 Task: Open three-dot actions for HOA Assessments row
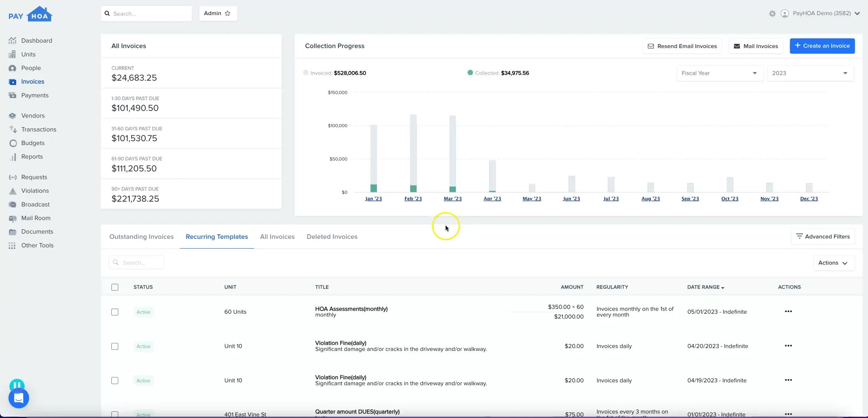pos(788,311)
